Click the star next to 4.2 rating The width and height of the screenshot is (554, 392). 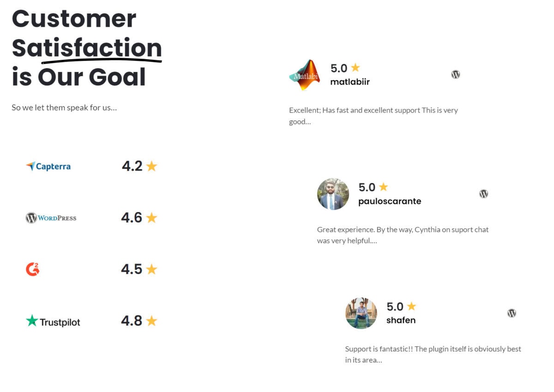coord(151,166)
